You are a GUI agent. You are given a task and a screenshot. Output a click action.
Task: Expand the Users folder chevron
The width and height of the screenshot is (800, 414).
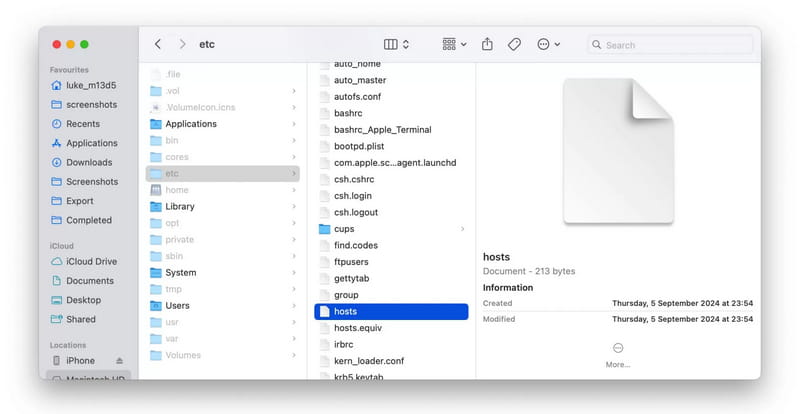pyautogui.click(x=294, y=306)
